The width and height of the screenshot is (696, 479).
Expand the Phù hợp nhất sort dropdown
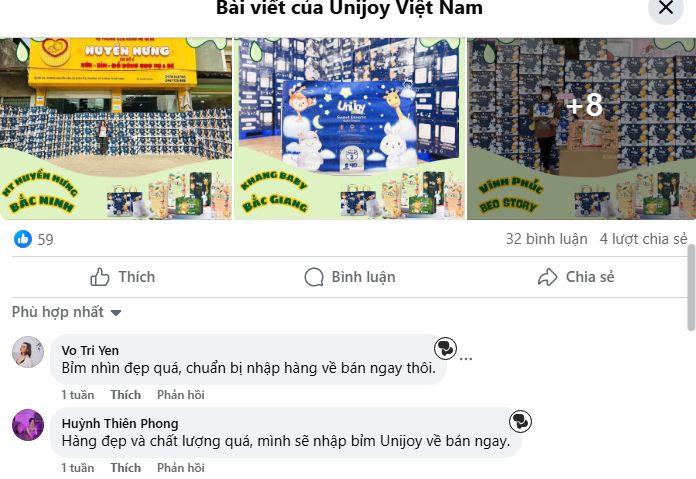[x=67, y=312]
